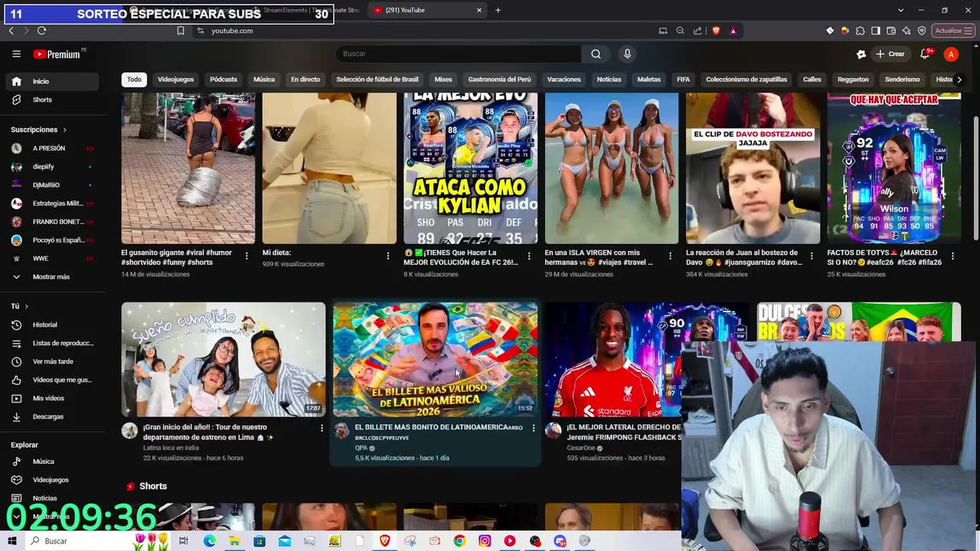Viewport: 980px width, 551px height.
Task: Click the YouTube Premium logo
Action: [57, 54]
